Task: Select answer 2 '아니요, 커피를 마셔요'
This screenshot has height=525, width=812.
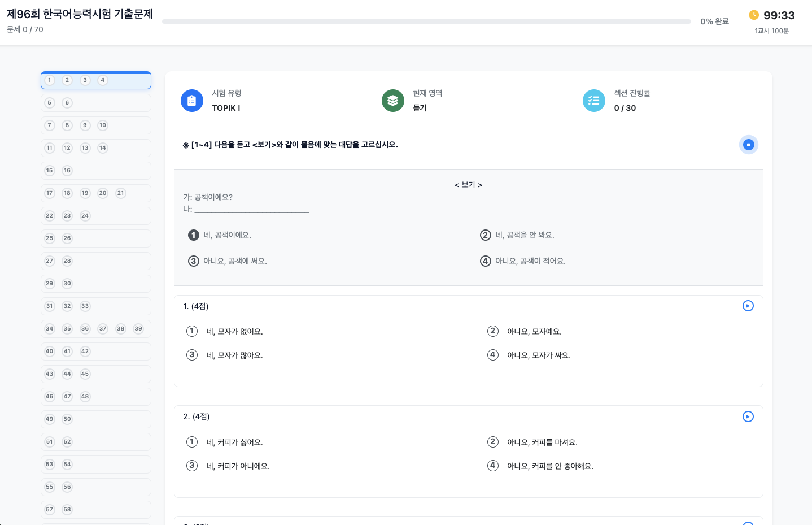Action: tap(493, 442)
